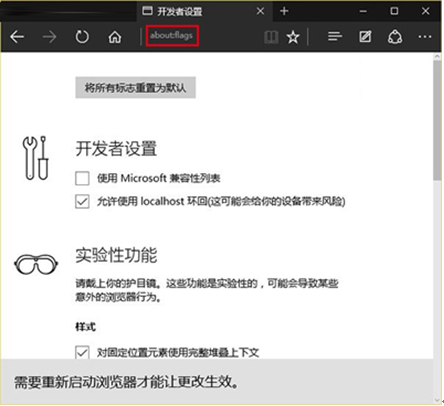Click the browser back arrow
This screenshot has width=444, height=406.
click(x=17, y=37)
